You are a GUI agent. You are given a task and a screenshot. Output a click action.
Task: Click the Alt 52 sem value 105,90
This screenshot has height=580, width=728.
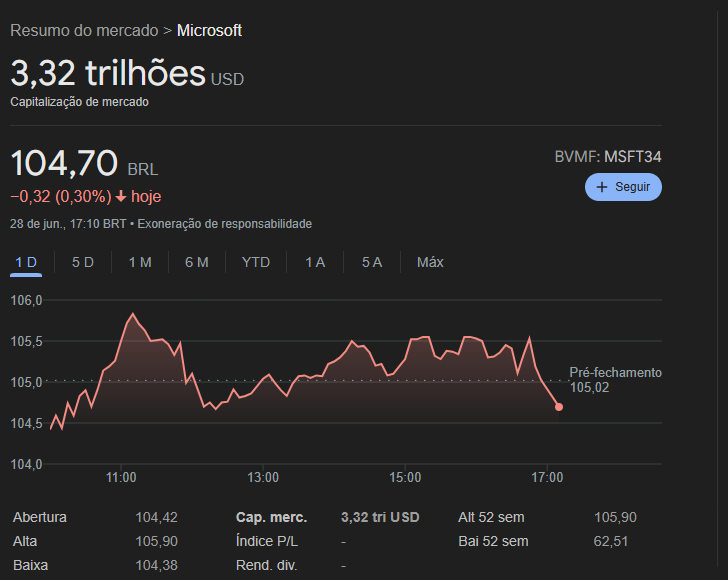[615, 517]
